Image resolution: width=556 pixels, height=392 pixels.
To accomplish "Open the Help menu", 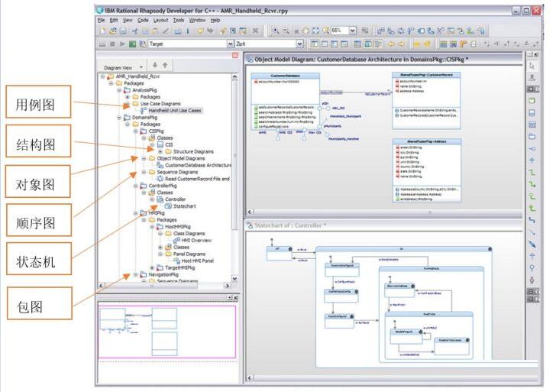I will [215, 20].
